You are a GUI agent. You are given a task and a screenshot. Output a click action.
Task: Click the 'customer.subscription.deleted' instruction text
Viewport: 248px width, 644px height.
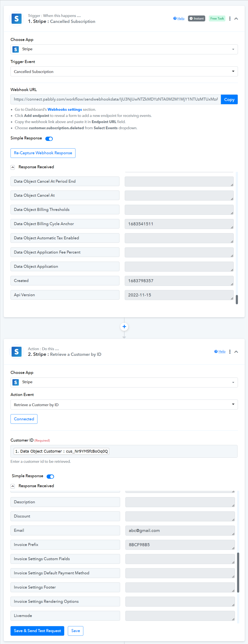coord(56,128)
